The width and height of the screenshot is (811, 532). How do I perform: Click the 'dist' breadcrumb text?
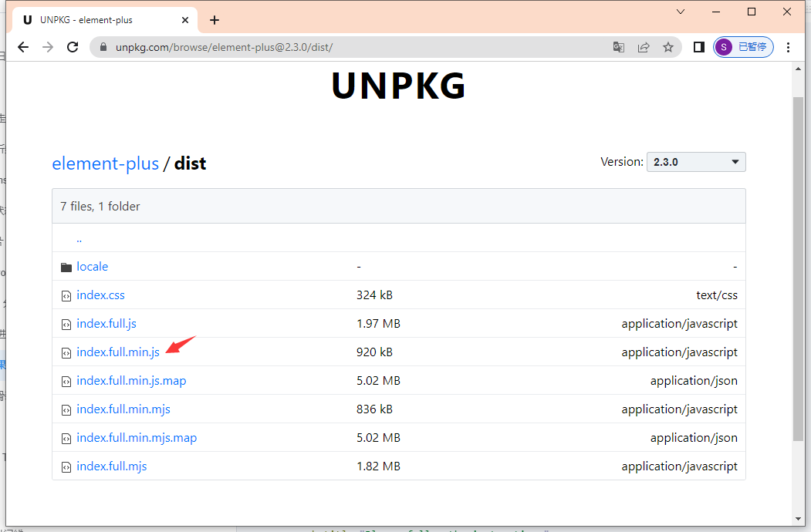point(190,163)
